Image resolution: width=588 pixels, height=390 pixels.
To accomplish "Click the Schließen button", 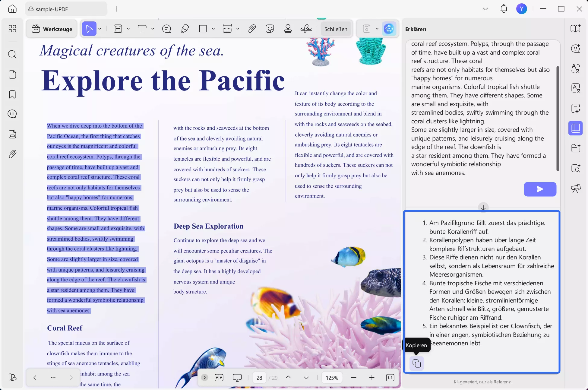I will 336,29.
